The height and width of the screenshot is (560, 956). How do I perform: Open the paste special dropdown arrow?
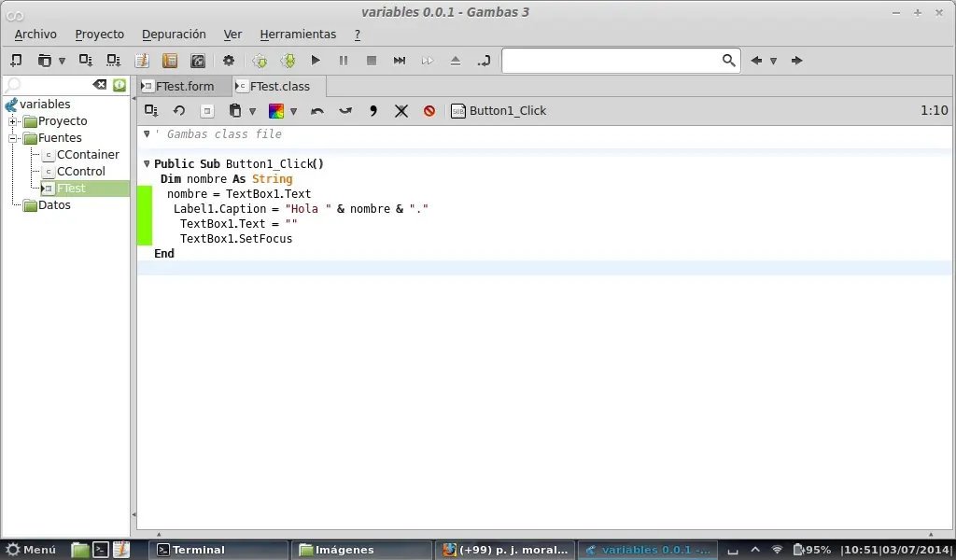(252, 111)
